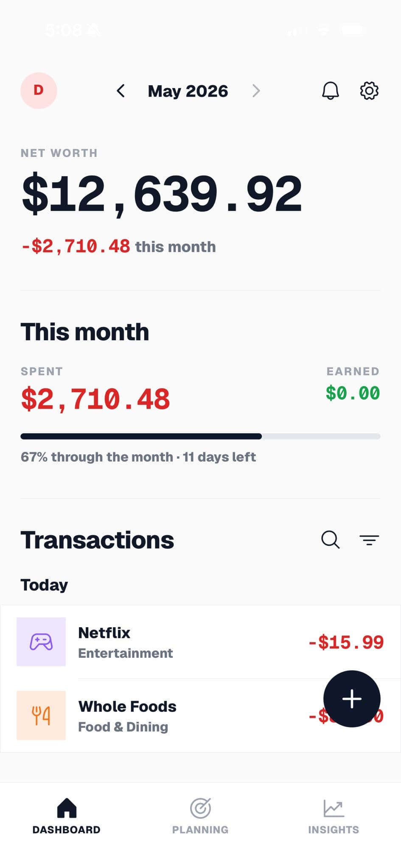This screenshot has height=868, width=401.
Task: Switch to the Planning tab
Action: (x=200, y=817)
